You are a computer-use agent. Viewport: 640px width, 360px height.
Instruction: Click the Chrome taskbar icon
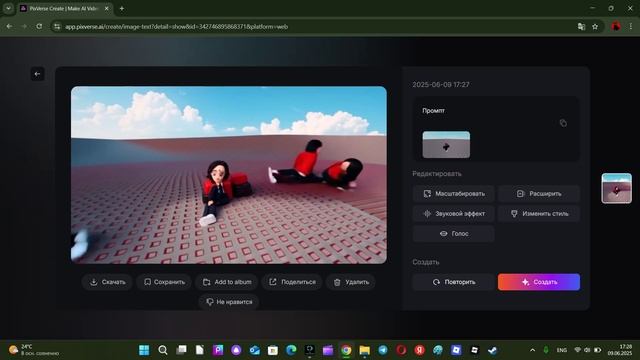[346, 350]
